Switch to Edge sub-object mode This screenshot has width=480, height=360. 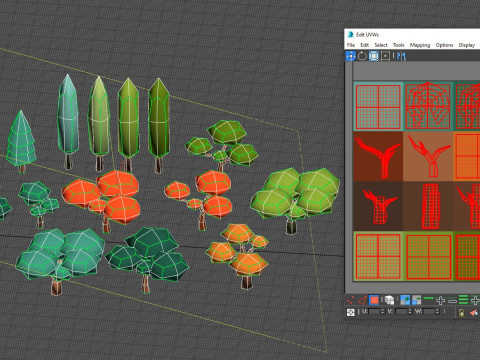coord(362,300)
